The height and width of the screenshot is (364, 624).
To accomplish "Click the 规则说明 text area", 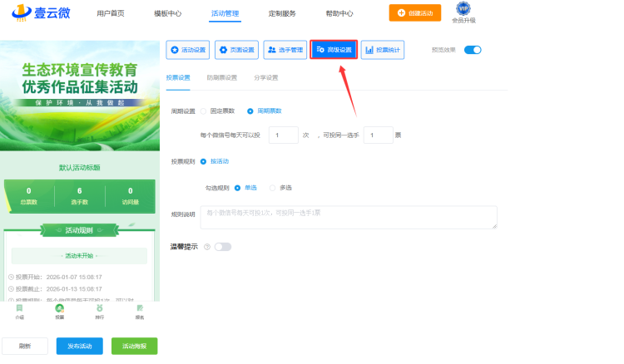I will 348,217.
